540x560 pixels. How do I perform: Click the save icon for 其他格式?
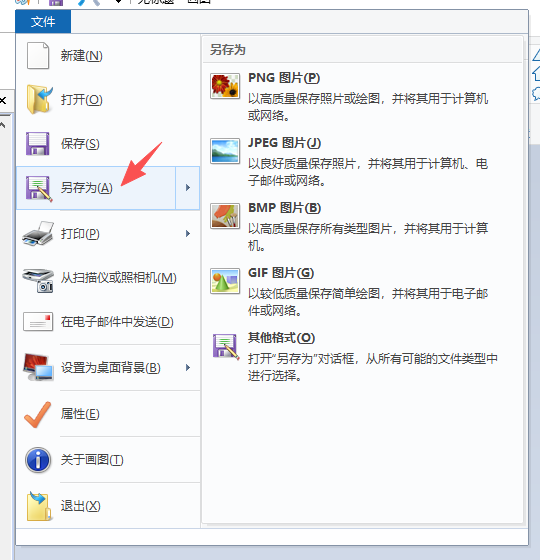225,346
